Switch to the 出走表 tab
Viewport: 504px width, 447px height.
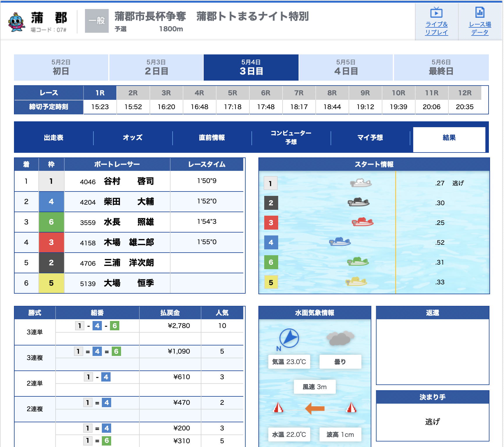click(x=54, y=138)
